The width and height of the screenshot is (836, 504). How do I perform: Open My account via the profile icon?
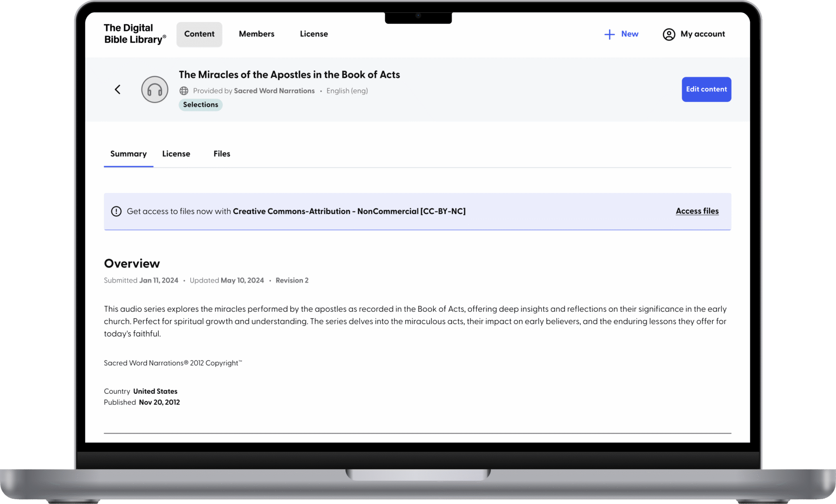669,34
